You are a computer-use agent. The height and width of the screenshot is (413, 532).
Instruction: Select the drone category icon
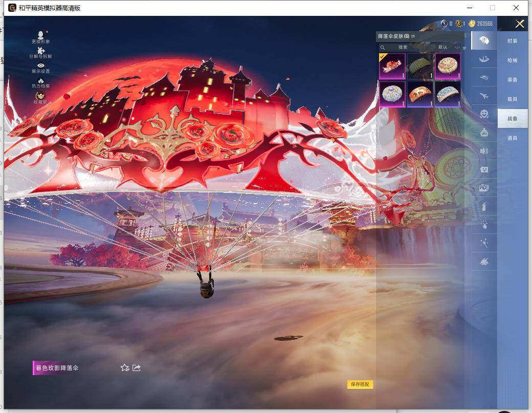[484, 77]
